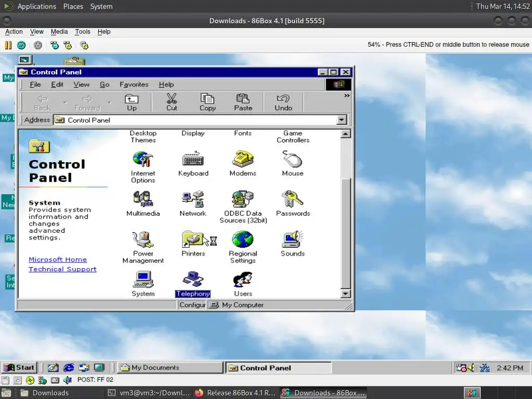Viewport: 532px width, 399px height.
Task: Open the File menu in Control Panel
Action: click(x=35, y=85)
